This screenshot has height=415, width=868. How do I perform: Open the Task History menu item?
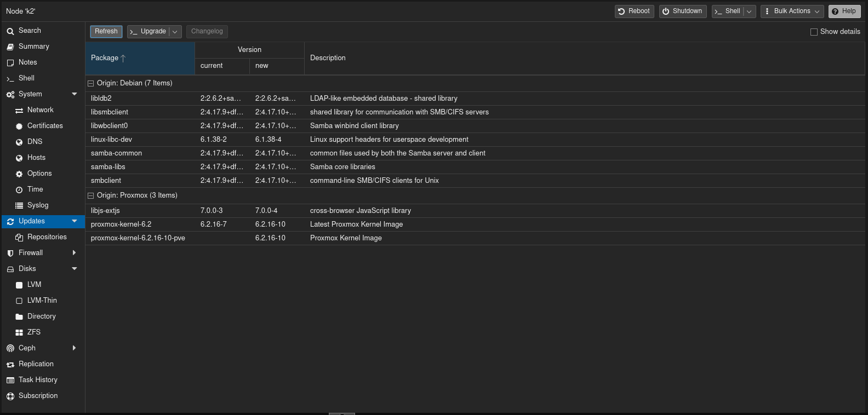[38, 380]
